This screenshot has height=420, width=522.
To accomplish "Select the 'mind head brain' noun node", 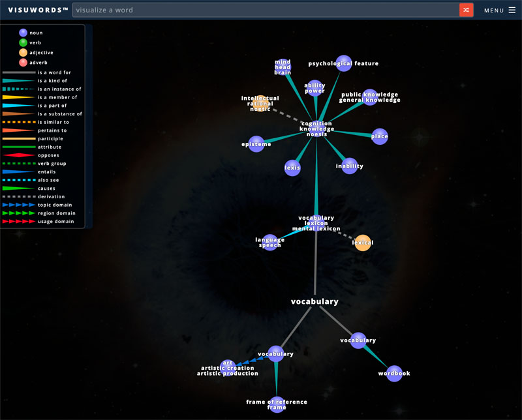I will 283,67.
